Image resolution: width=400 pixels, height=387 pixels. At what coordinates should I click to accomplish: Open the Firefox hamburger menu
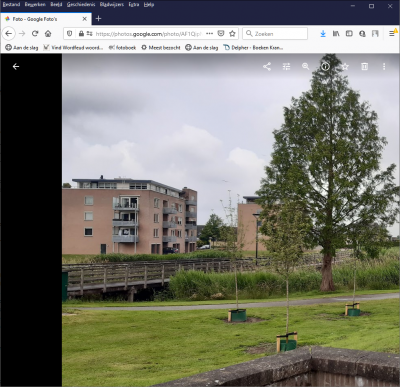[392, 33]
